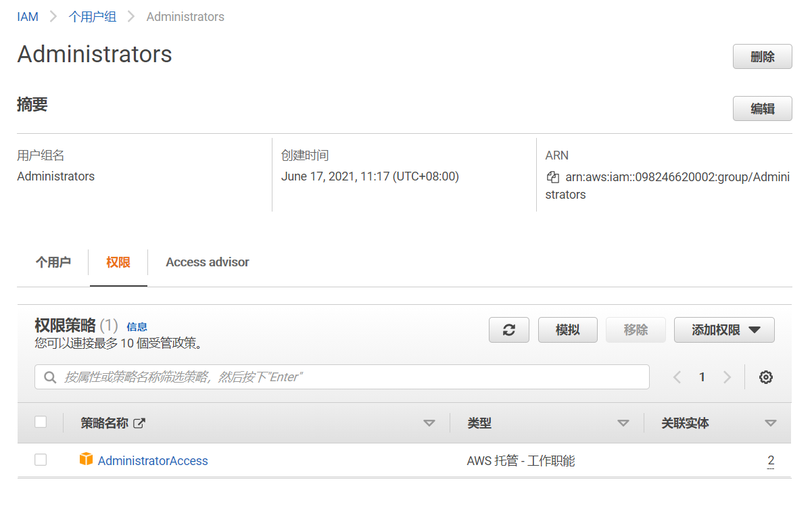Tick the select-all policies header checkbox

[41, 422]
